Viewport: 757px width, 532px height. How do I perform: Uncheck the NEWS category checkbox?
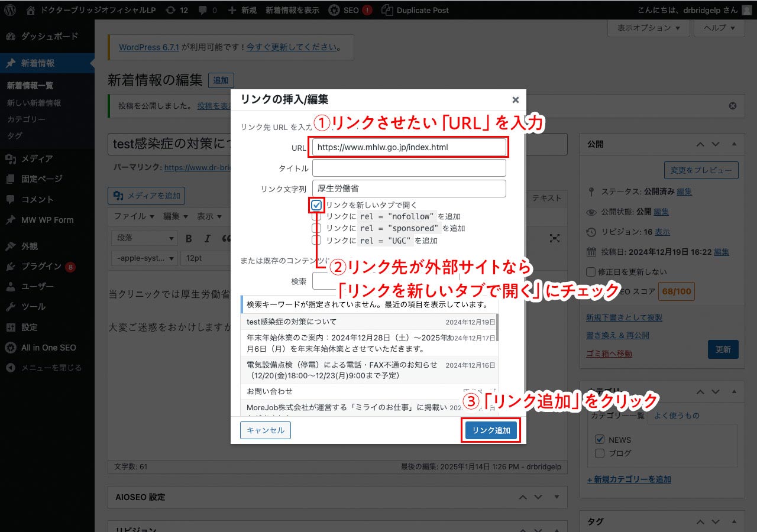(x=600, y=440)
